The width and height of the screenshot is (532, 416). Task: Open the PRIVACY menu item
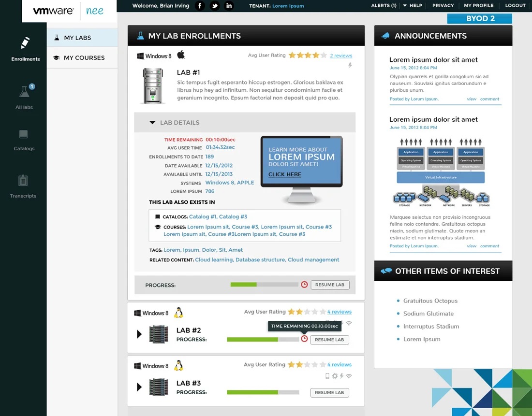(443, 5)
